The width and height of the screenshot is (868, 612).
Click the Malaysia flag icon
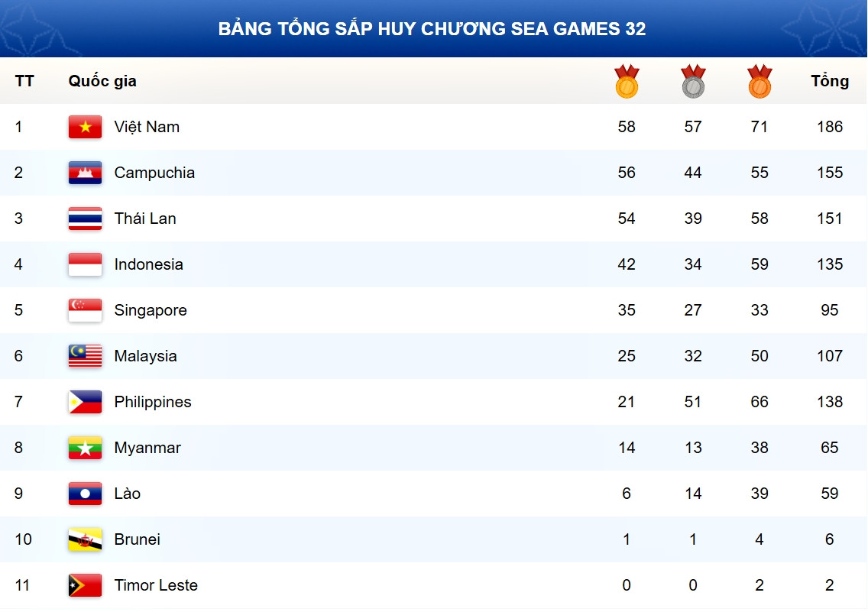pos(85,356)
